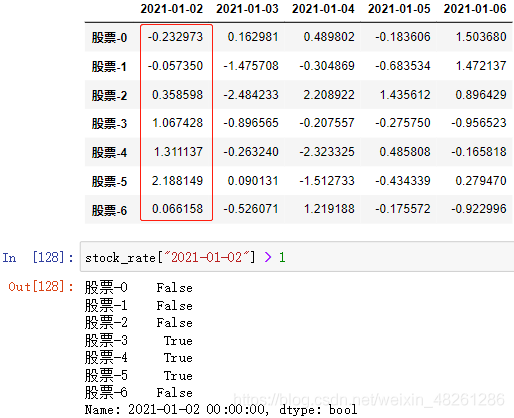Click table row label 股票-5
514x418 pixels.
point(109,181)
